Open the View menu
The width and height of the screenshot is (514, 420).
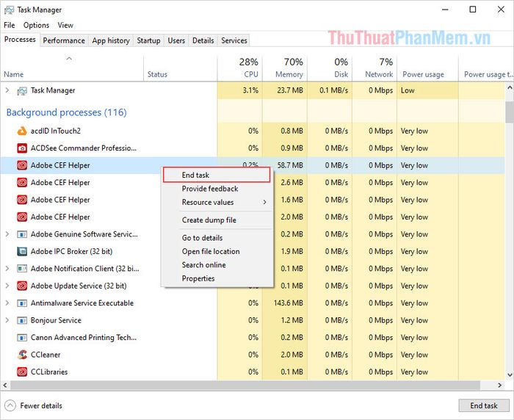click(65, 25)
